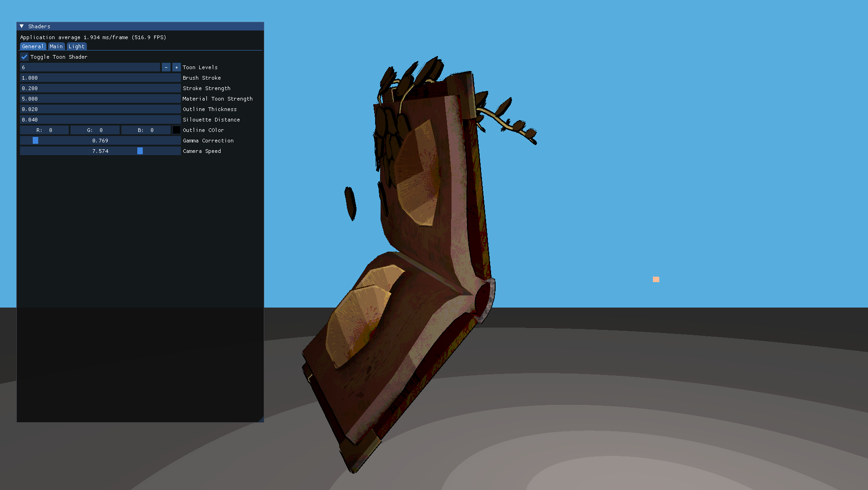
Task: Open the Main tab
Action: pos(56,46)
